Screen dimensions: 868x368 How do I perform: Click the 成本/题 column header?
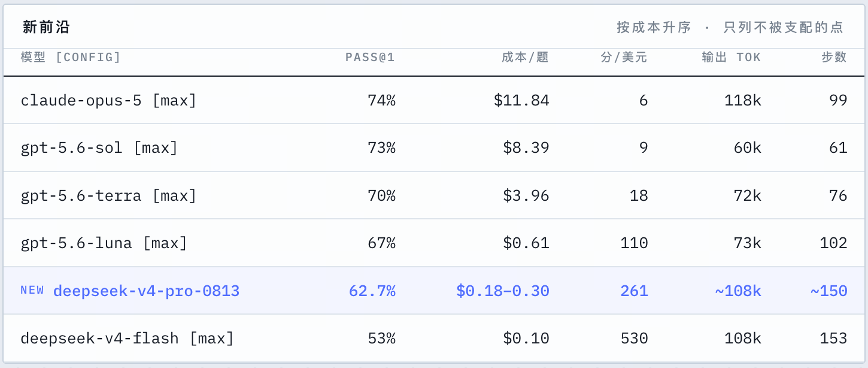tap(525, 58)
